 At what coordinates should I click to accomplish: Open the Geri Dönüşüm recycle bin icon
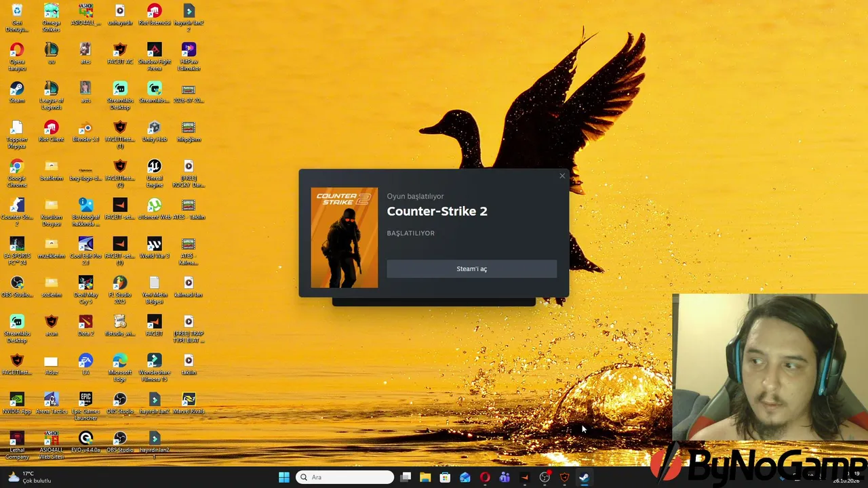(17, 18)
